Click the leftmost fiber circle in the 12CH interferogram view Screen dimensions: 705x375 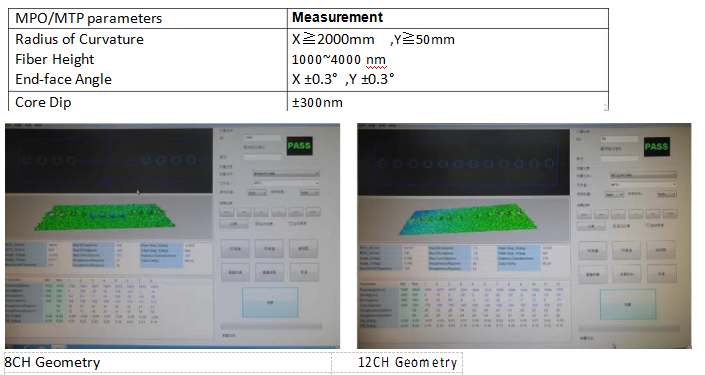383,164
